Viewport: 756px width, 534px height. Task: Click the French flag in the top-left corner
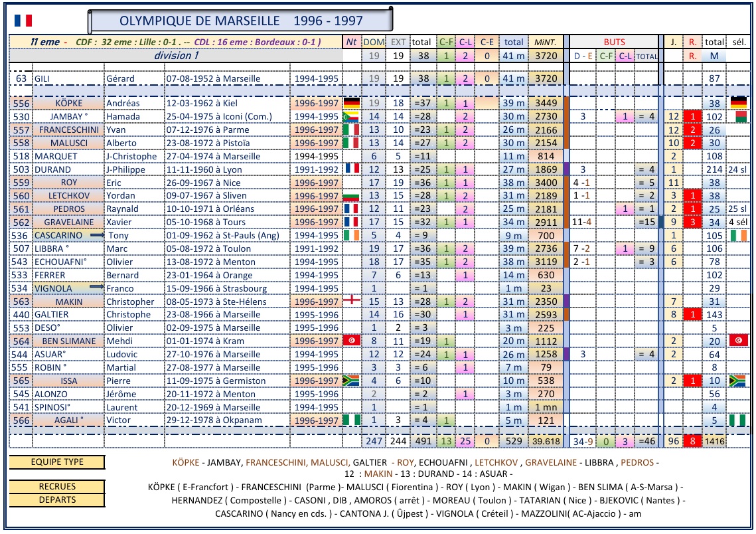23,20
